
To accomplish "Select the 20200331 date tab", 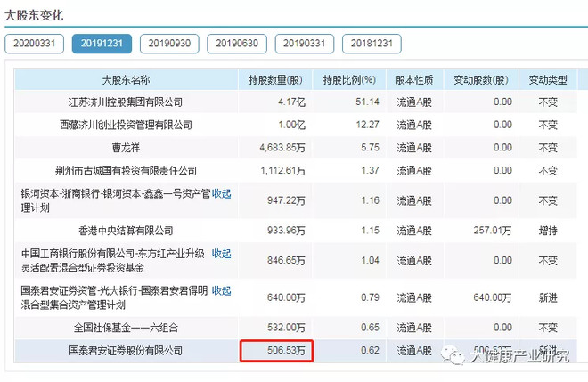I will pyautogui.click(x=34, y=44).
